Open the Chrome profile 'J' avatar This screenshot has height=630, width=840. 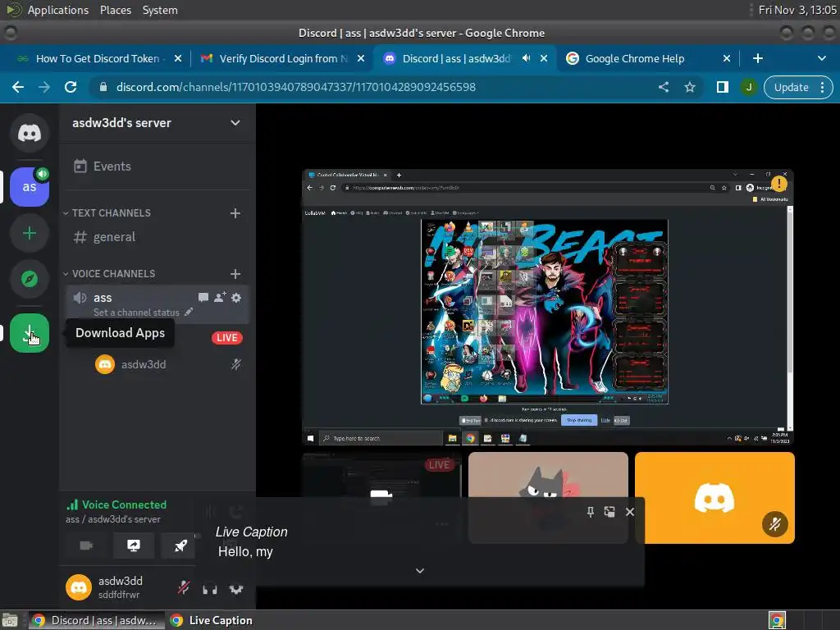point(748,87)
